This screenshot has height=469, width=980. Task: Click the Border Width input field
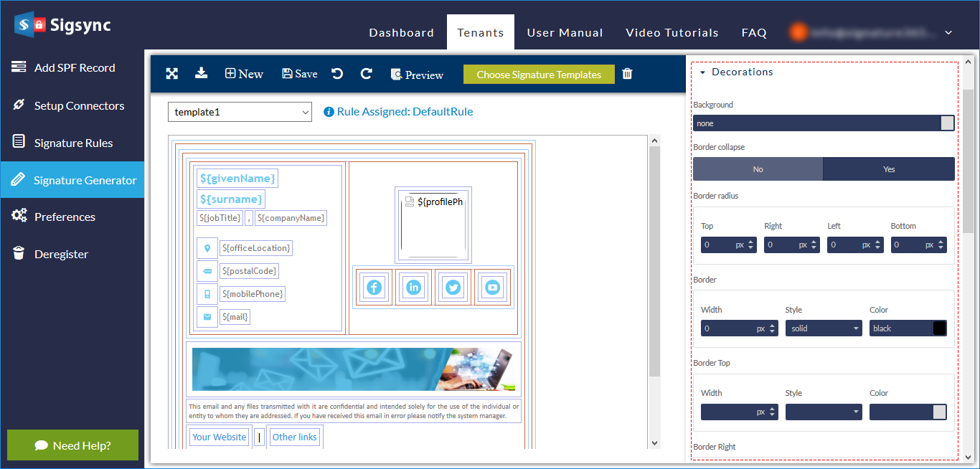[x=727, y=328]
